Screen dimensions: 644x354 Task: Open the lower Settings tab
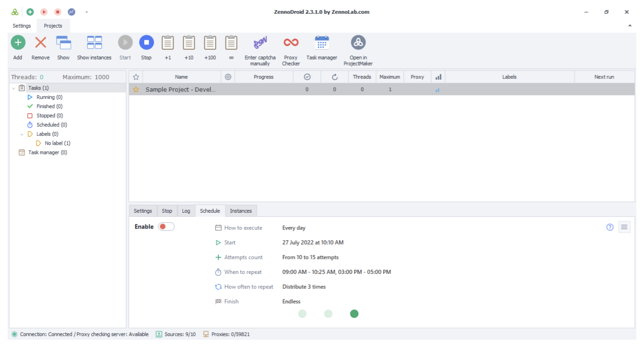pos(143,211)
